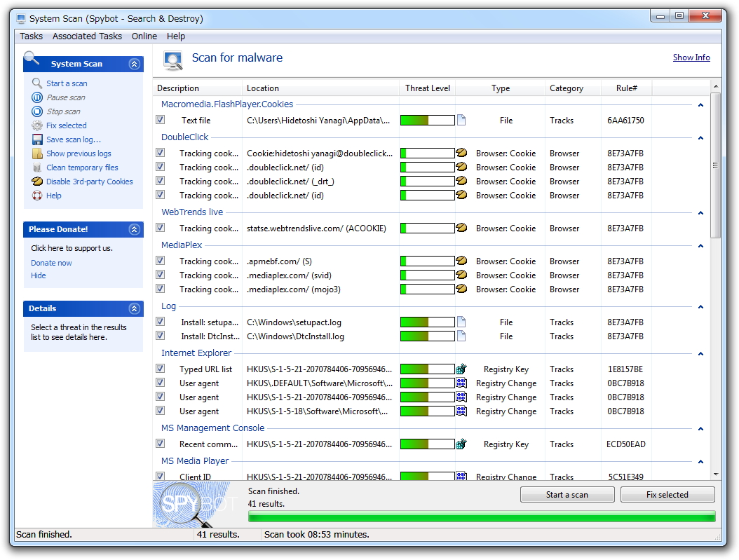The image size is (739, 560).
Task: Toggle checkbox for Typed URL list entry
Action: pos(161,368)
